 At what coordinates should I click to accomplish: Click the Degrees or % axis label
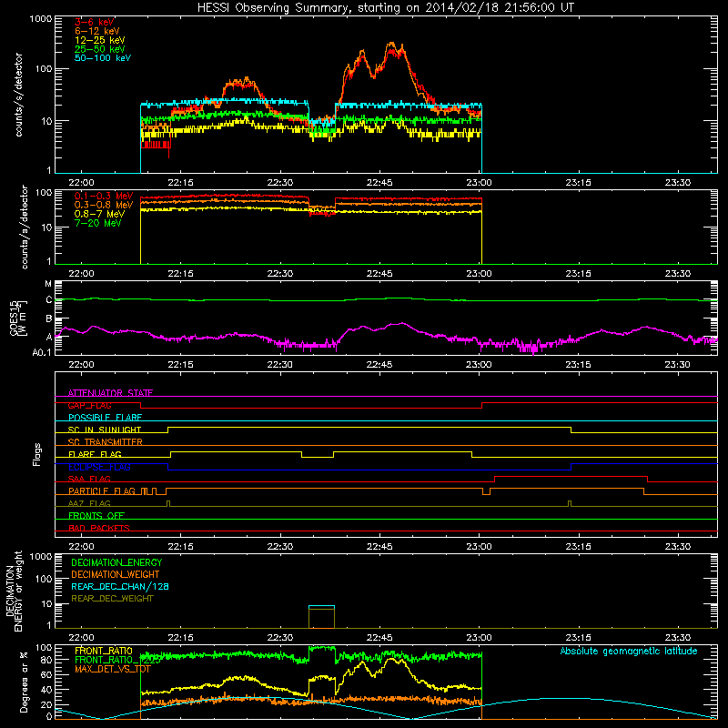24,682
